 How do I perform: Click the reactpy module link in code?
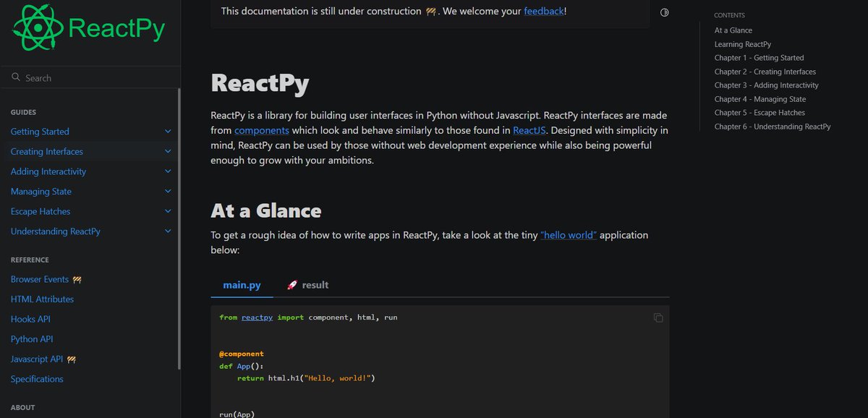tap(258, 317)
